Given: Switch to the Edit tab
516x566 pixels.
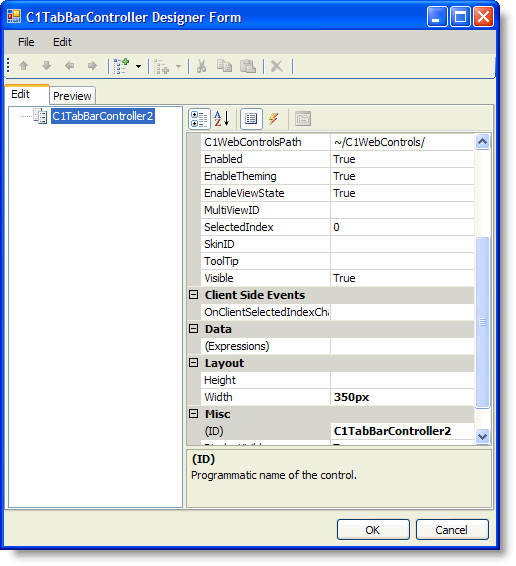Looking at the screenshot, I should [27, 95].
